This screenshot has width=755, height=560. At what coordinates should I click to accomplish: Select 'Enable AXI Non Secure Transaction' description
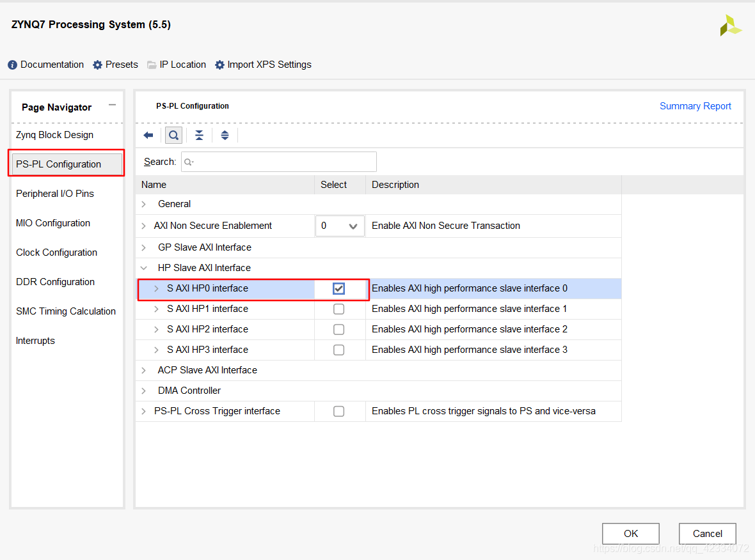pos(446,226)
